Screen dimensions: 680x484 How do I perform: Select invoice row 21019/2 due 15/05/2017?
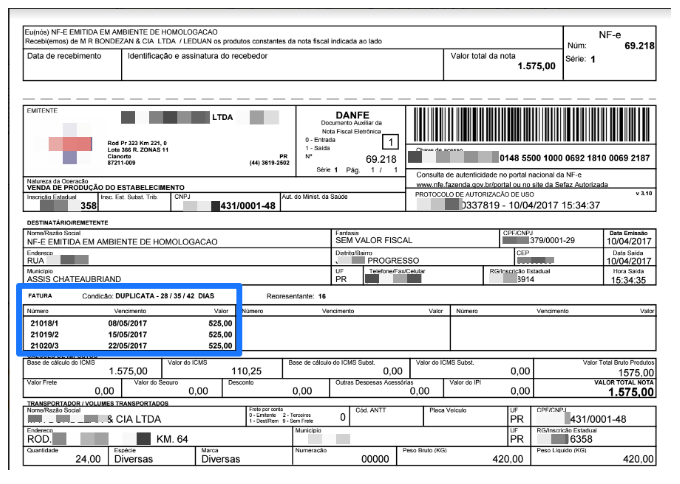[x=132, y=335]
